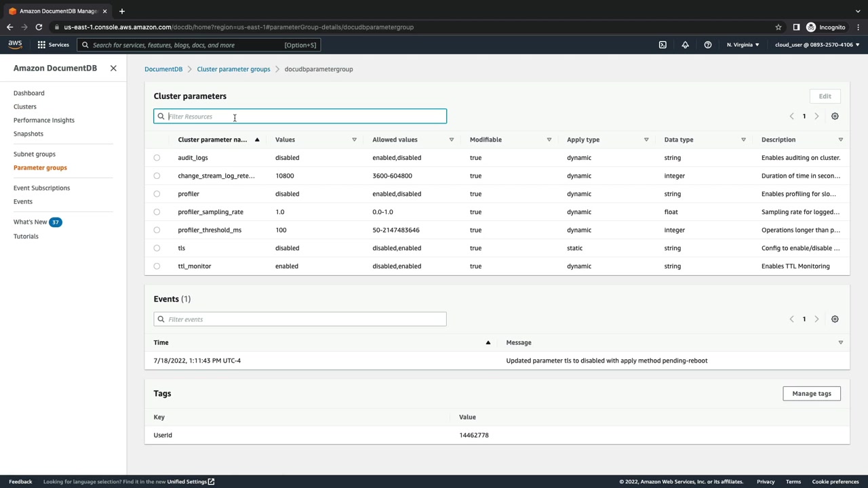The height and width of the screenshot is (488, 868).
Task: Open Parameter groups in sidebar
Action: pos(40,167)
